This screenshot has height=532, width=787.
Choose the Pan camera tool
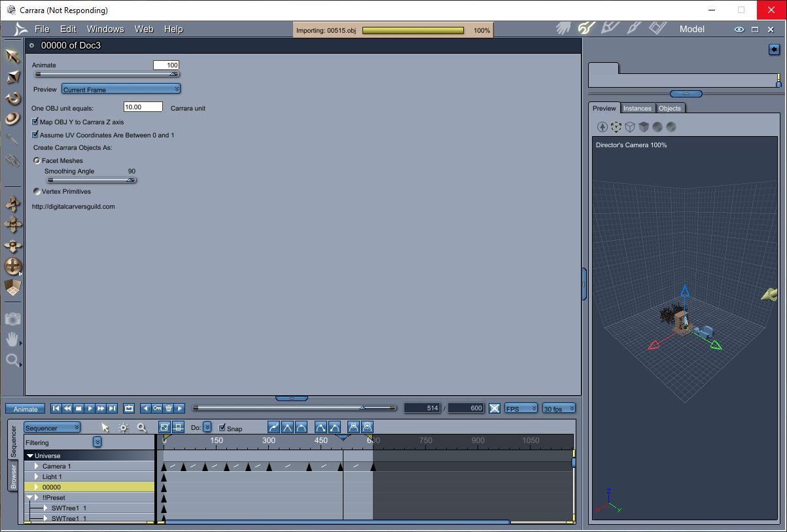[12, 224]
